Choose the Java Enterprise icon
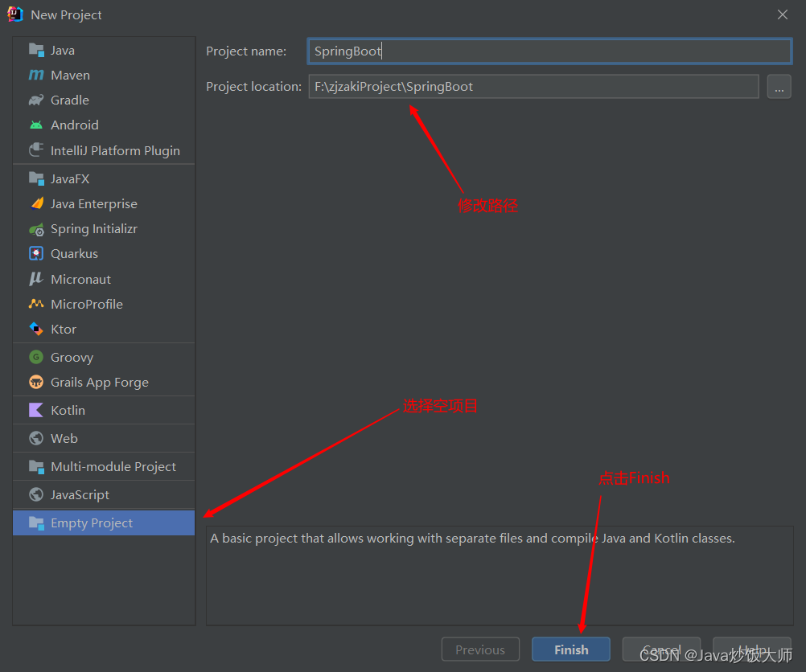This screenshot has width=806, height=672. [36, 204]
